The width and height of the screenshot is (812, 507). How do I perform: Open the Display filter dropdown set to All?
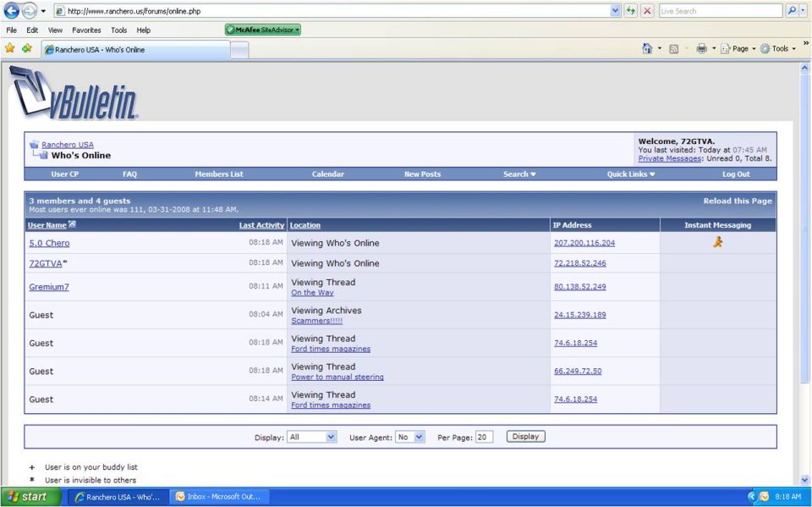(312, 437)
